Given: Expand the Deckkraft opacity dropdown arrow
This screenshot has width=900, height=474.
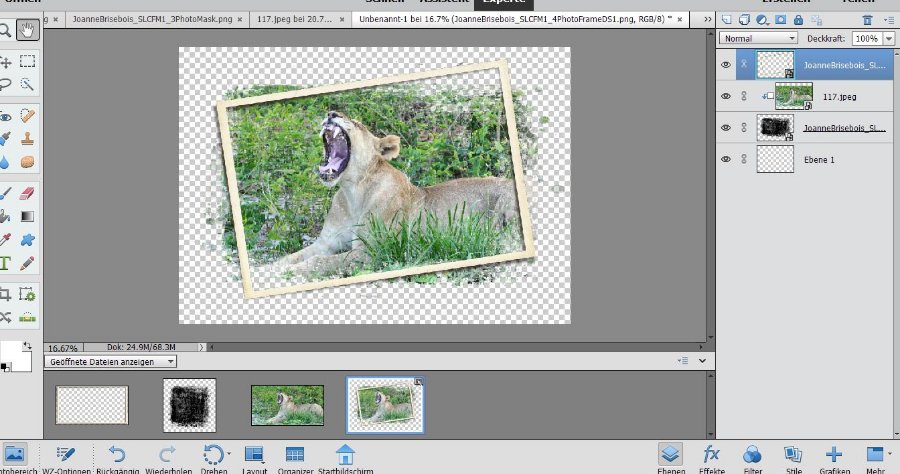Looking at the screenshot, I should click(x=888, y=38).
